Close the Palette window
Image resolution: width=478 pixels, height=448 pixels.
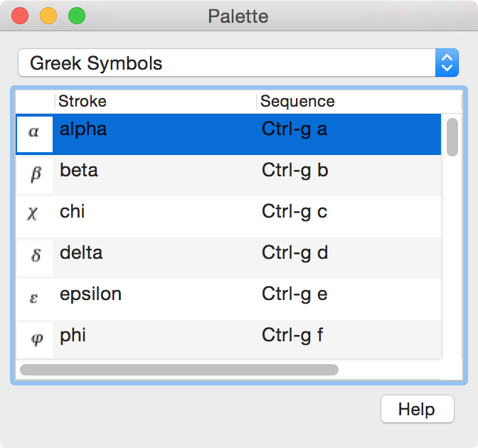pos(20,16)
